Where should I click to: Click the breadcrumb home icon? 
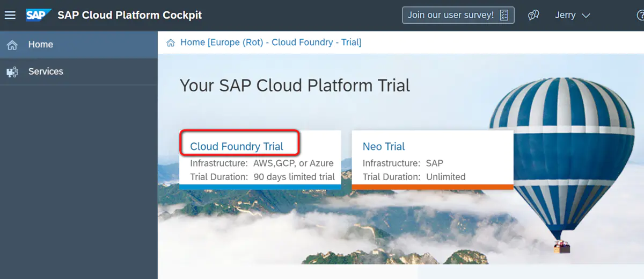pos(171,42)
